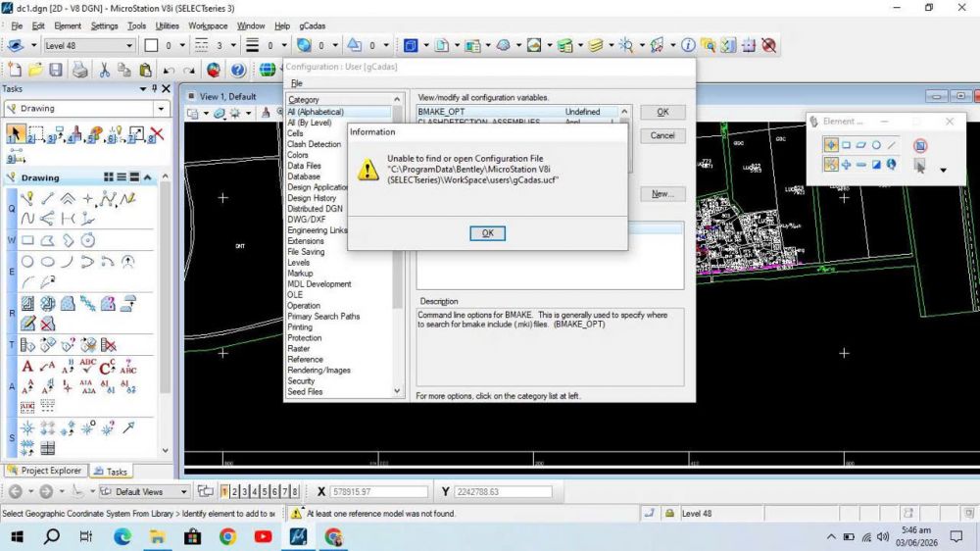Screen dimensions: 980x551
Task: Select Element Selection arrow tool
Action: (x=15, y=133)
